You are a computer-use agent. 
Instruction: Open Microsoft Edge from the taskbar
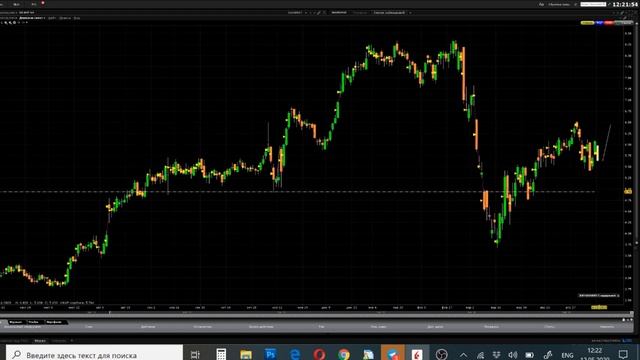pyautogui.click(x=295, y=354)
